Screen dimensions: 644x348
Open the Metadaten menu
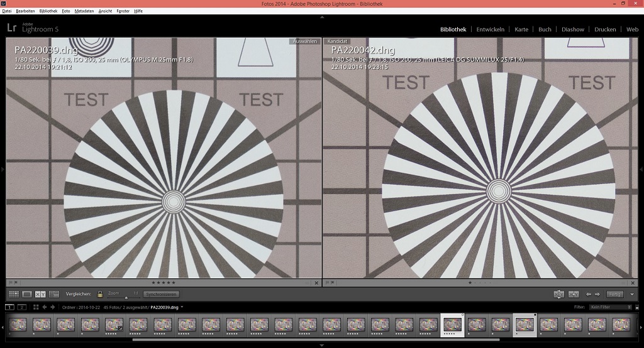click(x=84, y=11)
